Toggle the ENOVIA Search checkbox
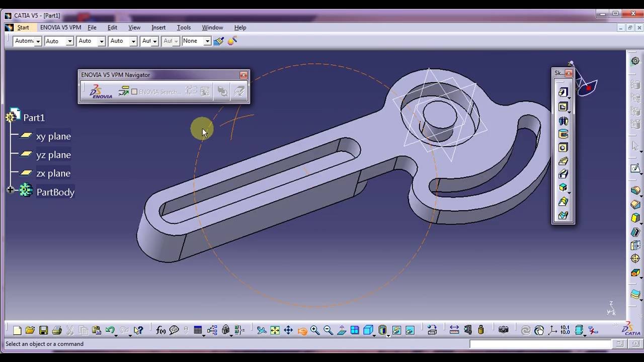Viewport: 644px width, 362px height. coord(134,92)
